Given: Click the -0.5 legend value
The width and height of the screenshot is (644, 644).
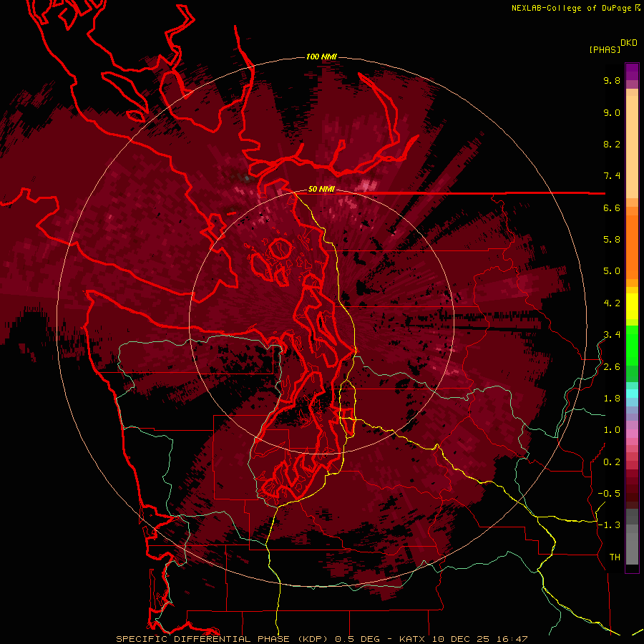Looking at the screenshot, I should pyautogui.click(x=609, y=494).
